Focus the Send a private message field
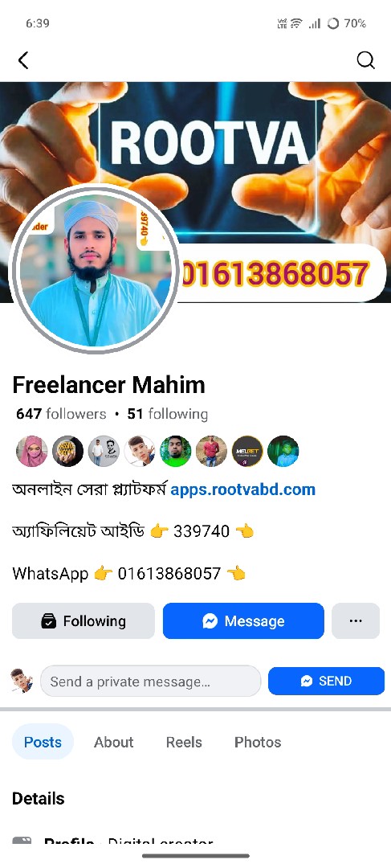This screenshot has height=868, width=391. pyautogui.click(x=150, y=681)
